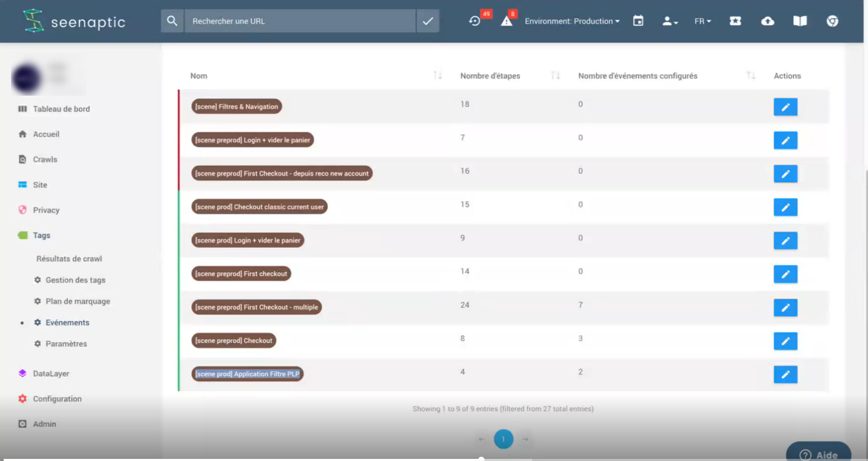Click the cloud upload icon
The width and height of the screenshot is (868, 461).
(768, 21)
